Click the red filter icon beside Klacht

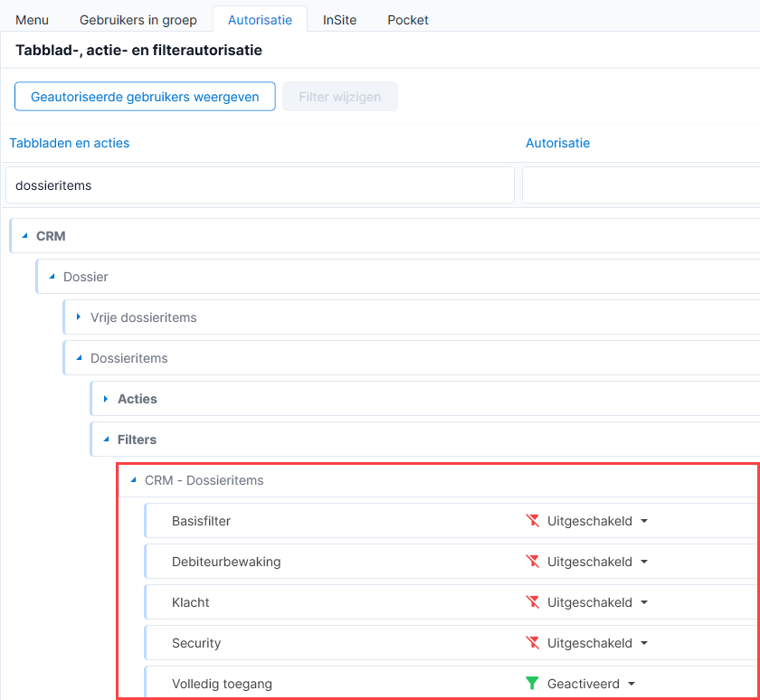click(532, 602)
